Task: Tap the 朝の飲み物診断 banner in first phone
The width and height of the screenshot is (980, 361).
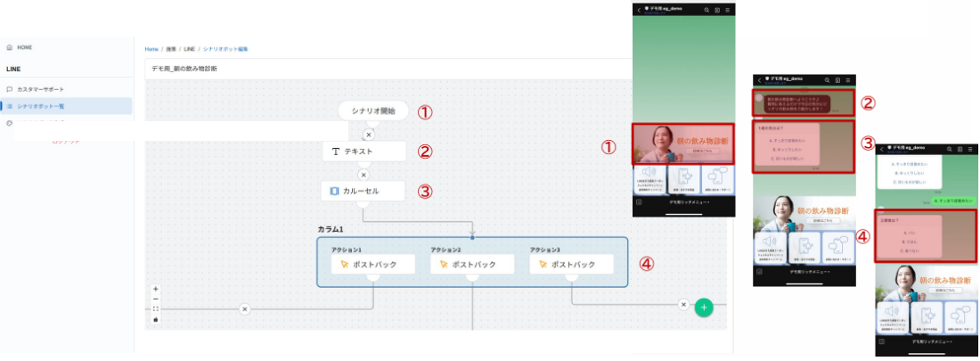Action: (x=682, y=144)
